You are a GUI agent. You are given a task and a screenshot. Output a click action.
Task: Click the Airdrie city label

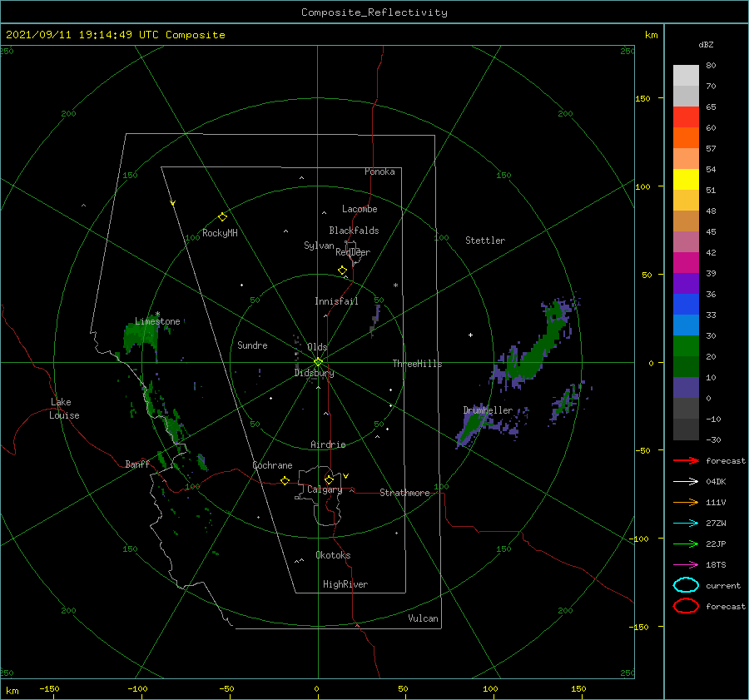328,444
